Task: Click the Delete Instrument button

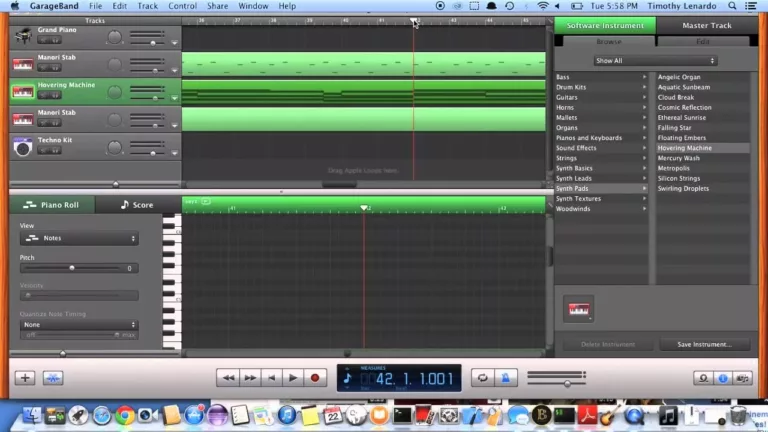Action: [608, 344]
